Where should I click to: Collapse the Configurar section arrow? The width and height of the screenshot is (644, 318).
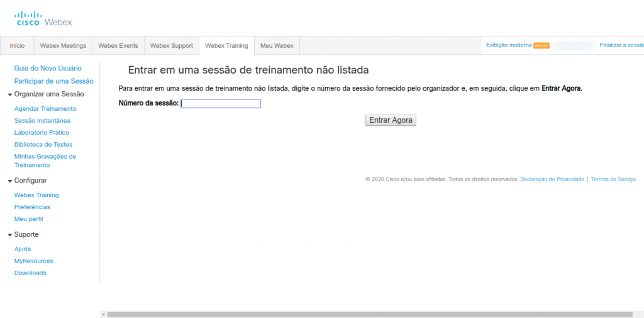pyautogui.click(x=10, y=181)
